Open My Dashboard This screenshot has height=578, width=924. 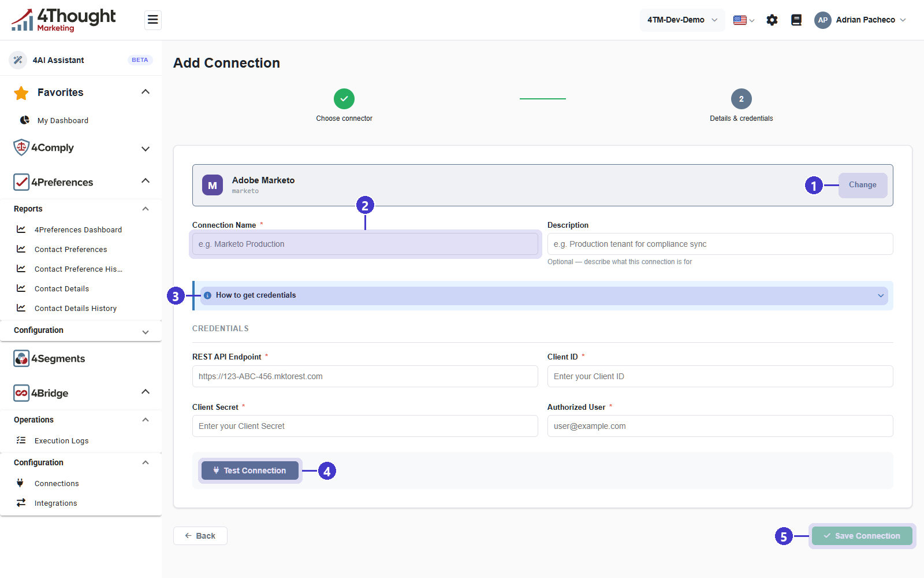point(63,121)
